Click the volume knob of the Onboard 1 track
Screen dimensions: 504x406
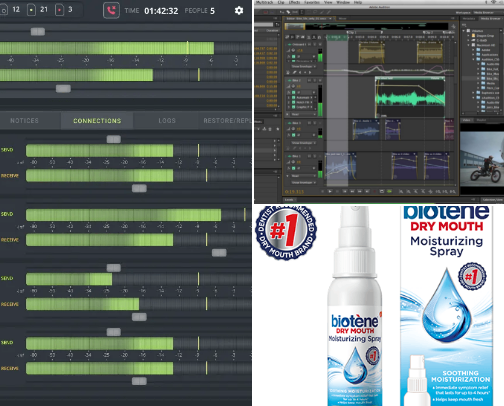click(293, 50)
